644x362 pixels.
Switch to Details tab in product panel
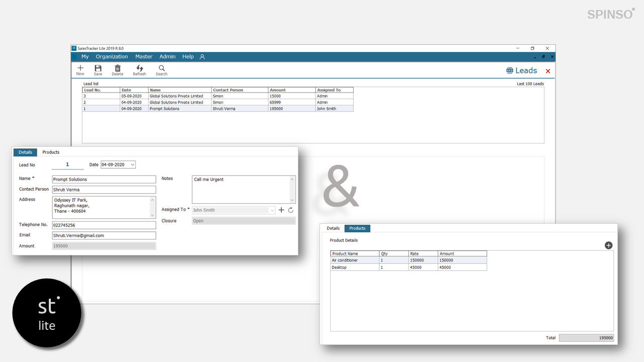[333, 228]
